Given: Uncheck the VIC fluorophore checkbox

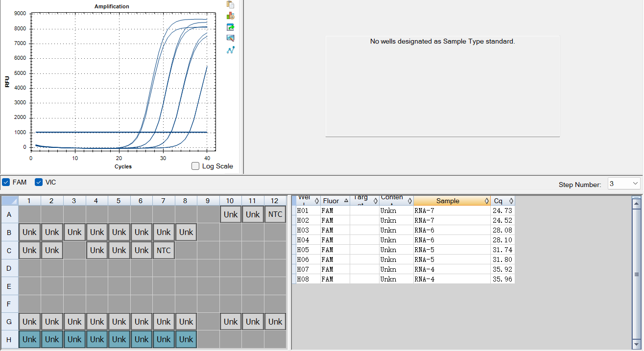Looking at the screenshot, I should [39, 182].
